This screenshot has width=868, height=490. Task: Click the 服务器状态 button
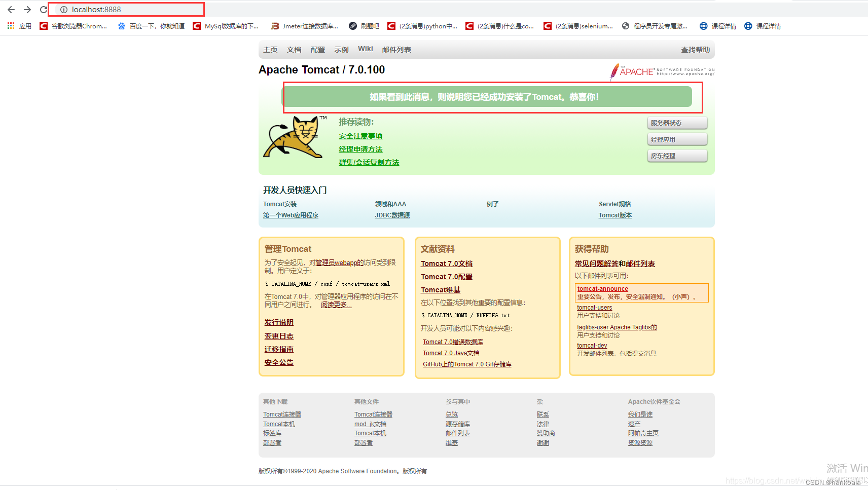677,123
